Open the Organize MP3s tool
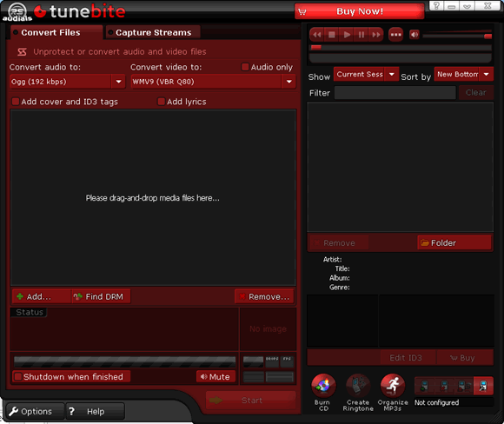504x424 pixels. (393, 386)
